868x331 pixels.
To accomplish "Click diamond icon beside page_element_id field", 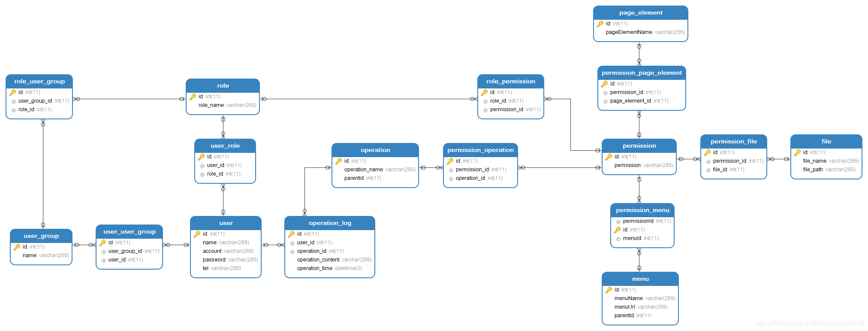I will [606, 101].
